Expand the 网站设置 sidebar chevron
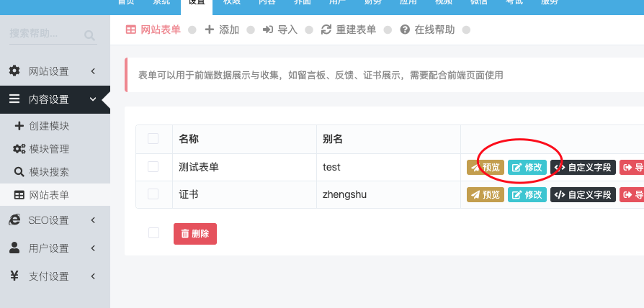 [93, 71]
